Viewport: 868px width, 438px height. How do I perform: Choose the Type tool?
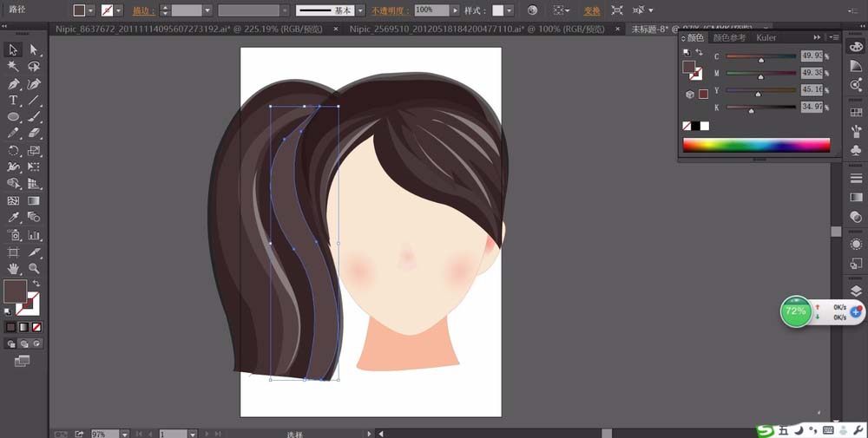(x=13, y=101)
